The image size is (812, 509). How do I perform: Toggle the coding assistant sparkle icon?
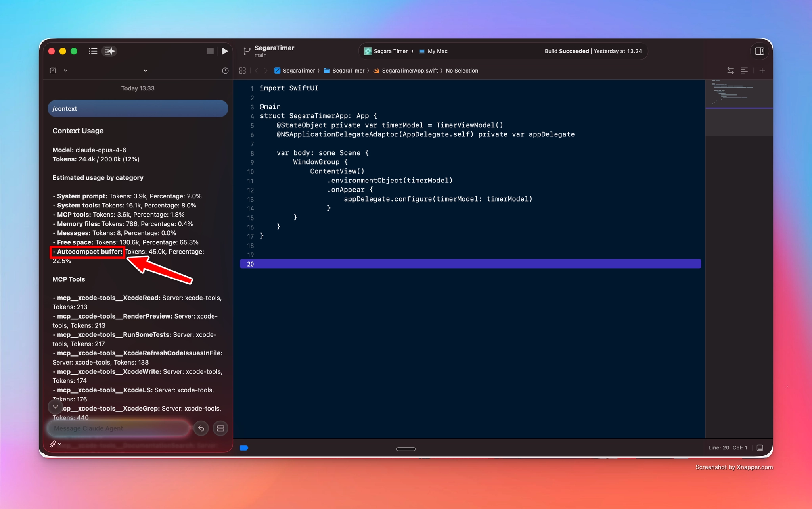(110, 51)
